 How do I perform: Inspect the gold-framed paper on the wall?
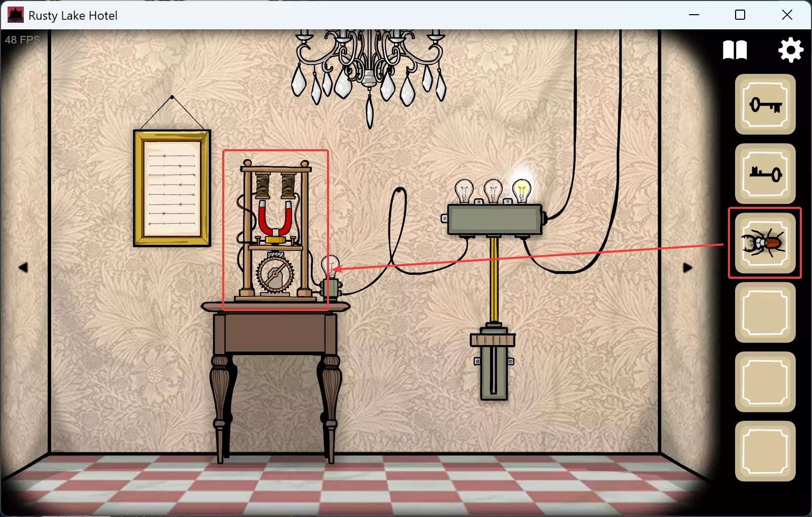[172, 188]
